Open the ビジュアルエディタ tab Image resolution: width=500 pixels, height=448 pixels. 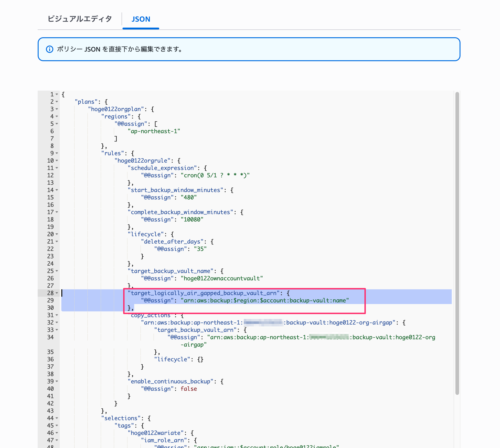[x=80, y=19]
